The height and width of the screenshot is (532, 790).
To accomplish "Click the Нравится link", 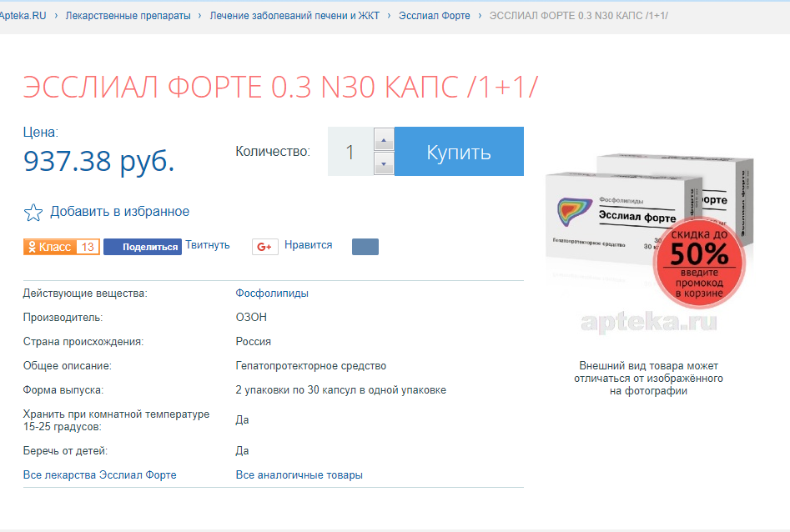I will pyautogui.click(x=308, y=245).
